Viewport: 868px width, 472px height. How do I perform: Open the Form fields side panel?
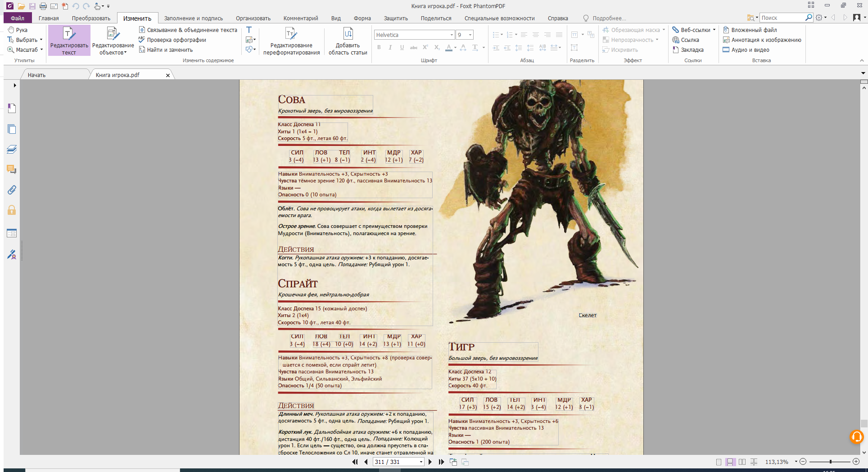pyautogui.click(x=12, y=233)
